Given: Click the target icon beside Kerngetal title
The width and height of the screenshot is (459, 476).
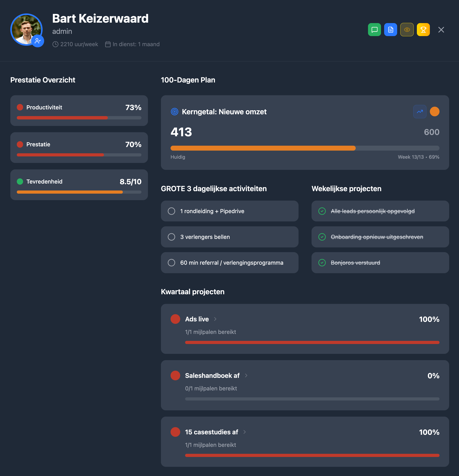Looking at the screenshot, I should point(174,112).
